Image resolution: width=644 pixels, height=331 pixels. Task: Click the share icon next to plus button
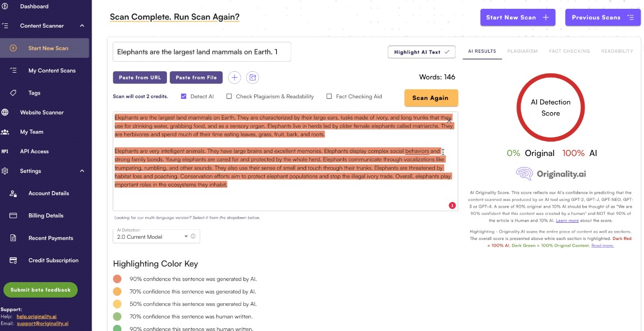(252, 78)
